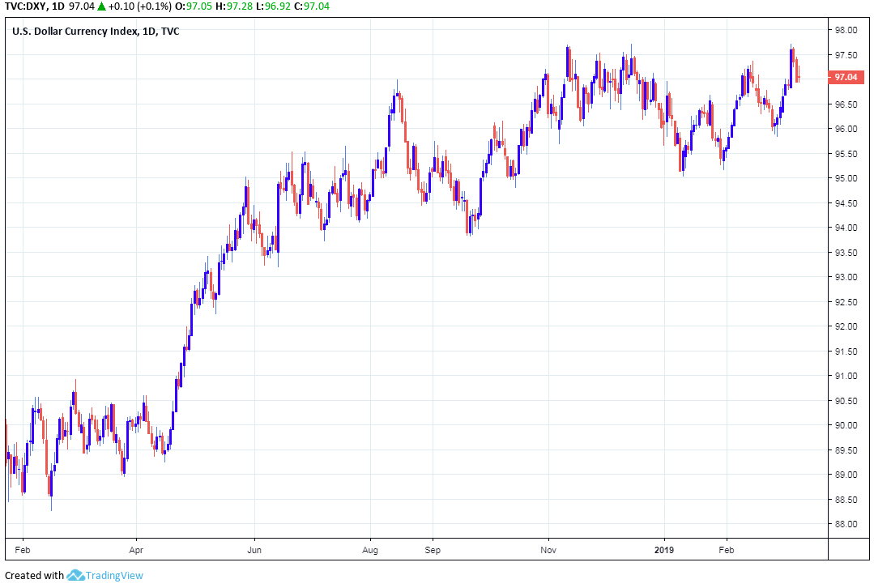Click the Jun label on the time axis
The width and height of the screenshot is (874, 588).
[x=254, y=548]
